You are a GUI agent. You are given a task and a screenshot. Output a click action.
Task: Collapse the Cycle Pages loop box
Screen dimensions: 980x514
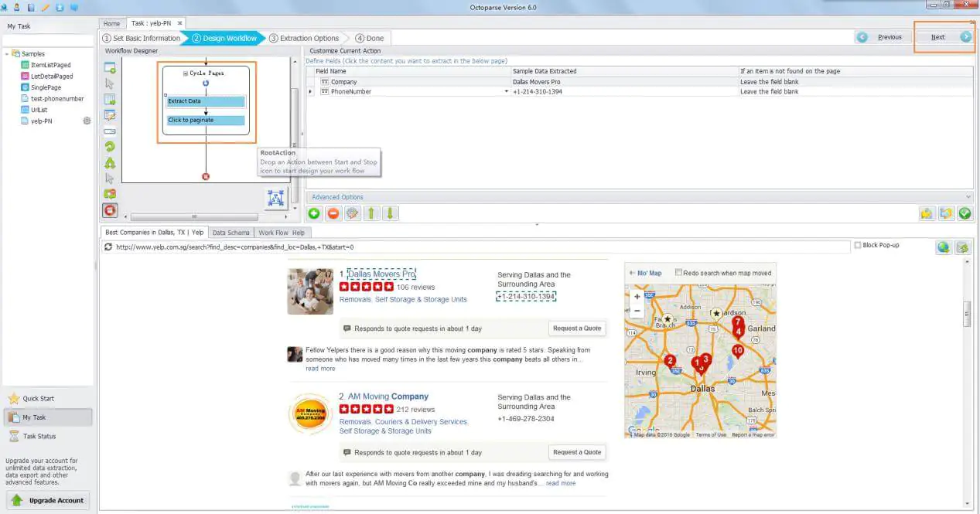(185, 73)
